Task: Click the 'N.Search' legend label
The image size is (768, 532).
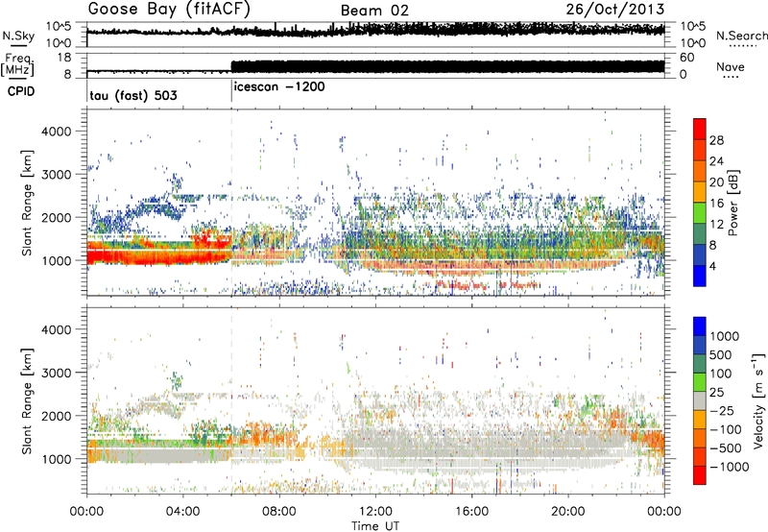Action: (741, 36)
